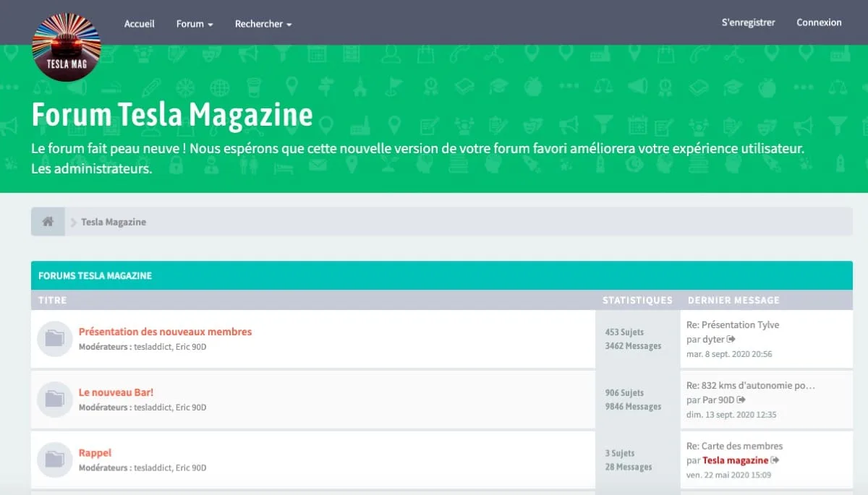Go to Accueil in navigation bar
The image size is (868, 495).
(x=140, y=24)
